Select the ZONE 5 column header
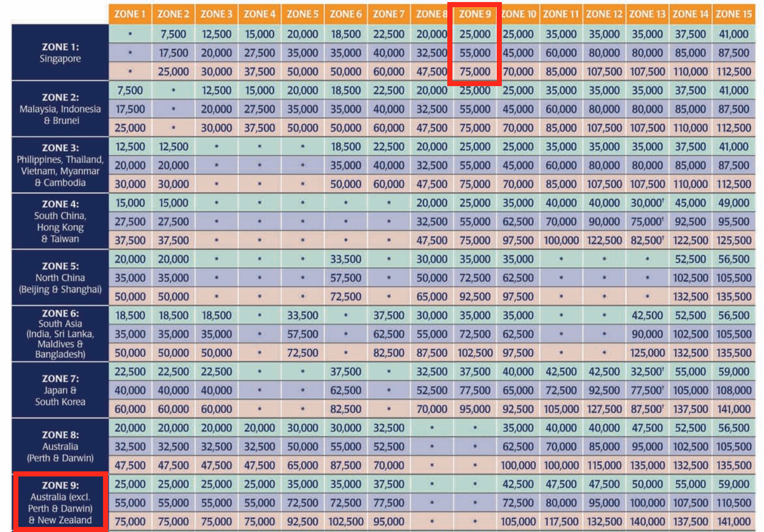The image size is (764, 532). click(x=302, y=14)
